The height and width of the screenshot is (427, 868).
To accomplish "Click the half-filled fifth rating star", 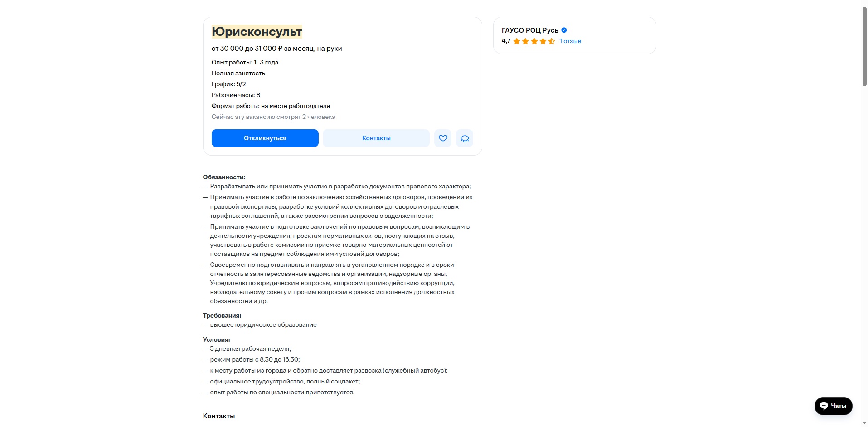I will 552,41.
